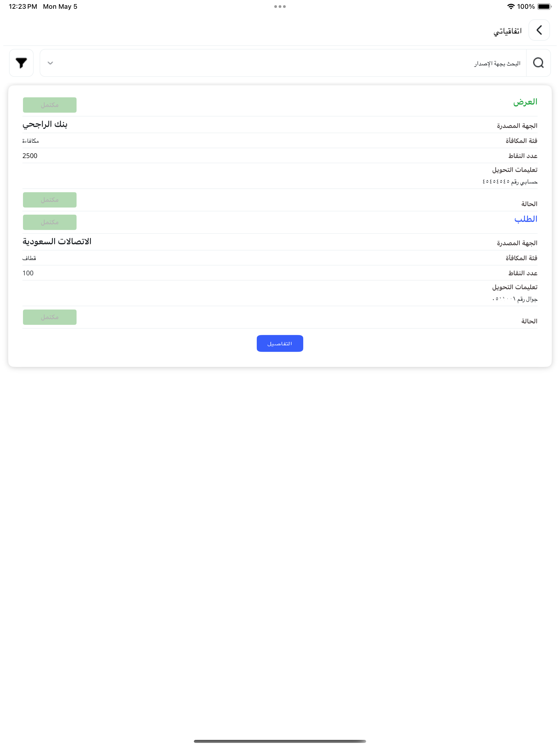Tap the مكتمل badge beside الطلب
This screenshot has height=747, width=560.
click(x=50, y=222)
